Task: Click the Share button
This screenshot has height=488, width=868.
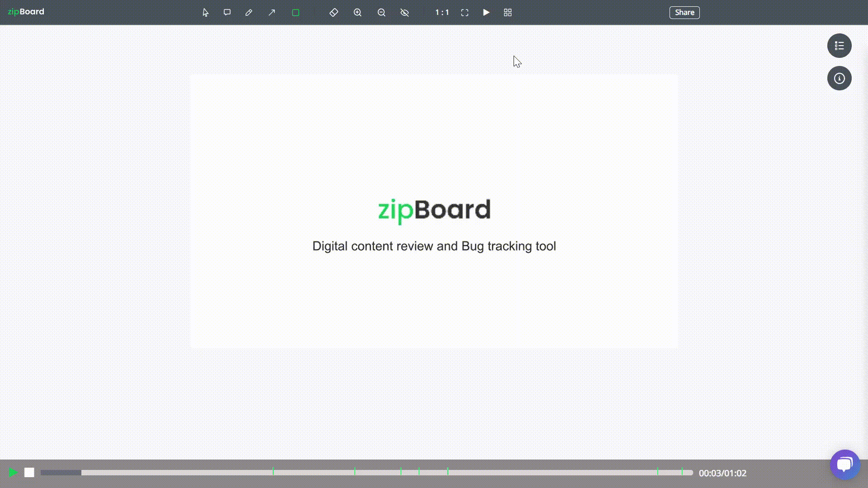Action: (x=684, y=13)
